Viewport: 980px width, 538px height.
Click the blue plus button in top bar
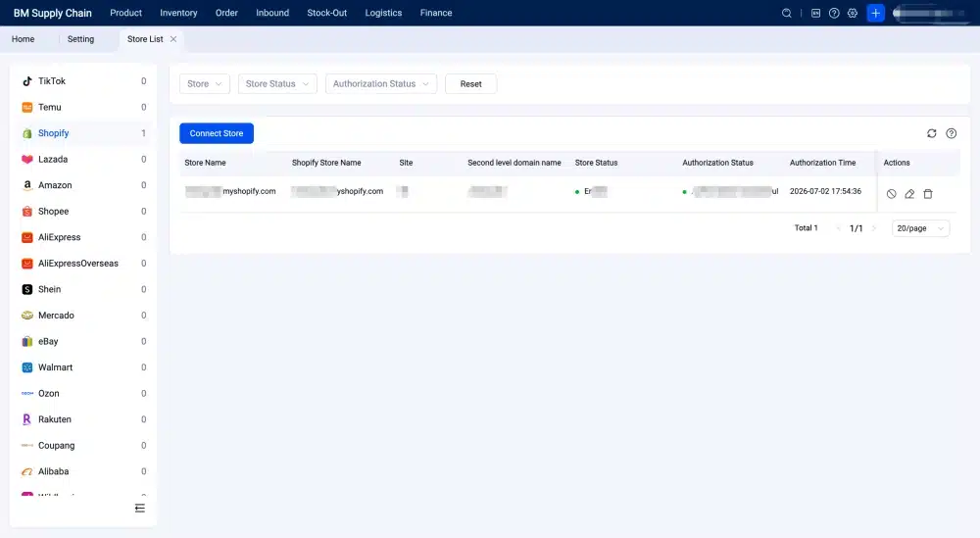[x=875, y=13]
